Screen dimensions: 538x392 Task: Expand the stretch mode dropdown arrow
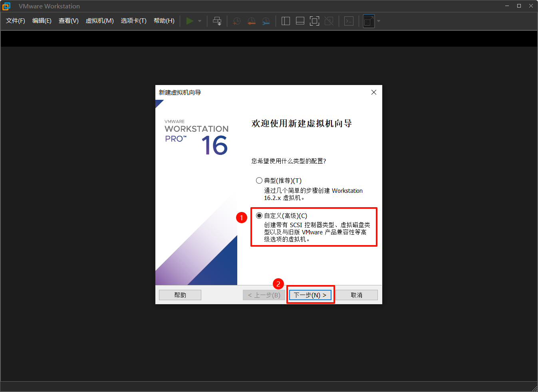[379, 21]
